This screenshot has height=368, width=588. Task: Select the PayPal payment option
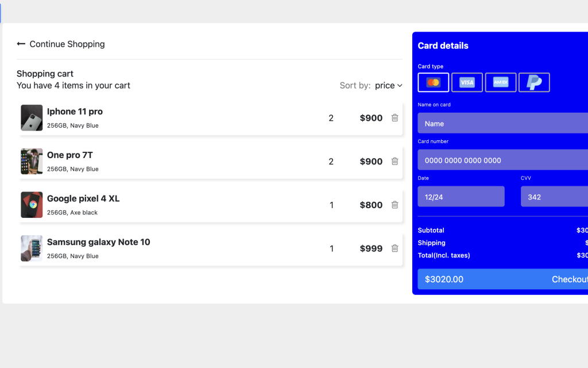(x=534, y=82)
